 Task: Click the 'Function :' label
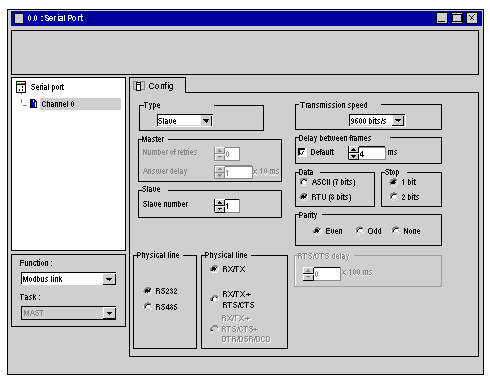pyautogui.click(x=36, y=263)
